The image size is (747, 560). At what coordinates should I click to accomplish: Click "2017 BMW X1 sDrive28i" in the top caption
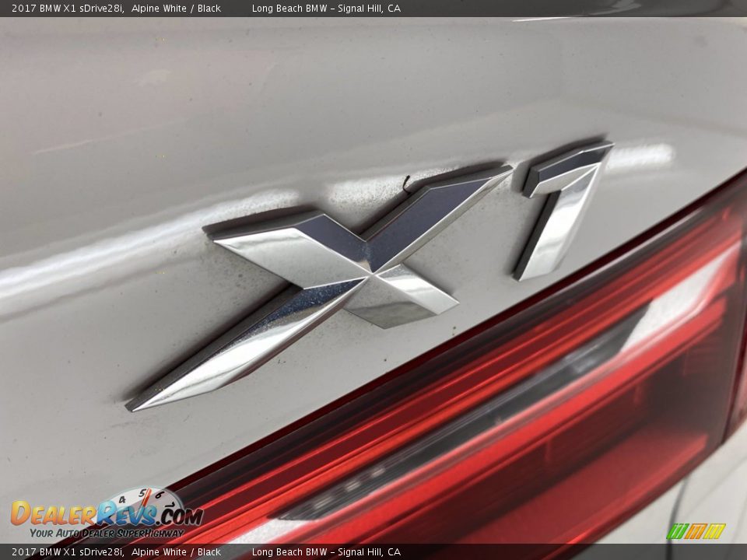(x=68, y=8)
